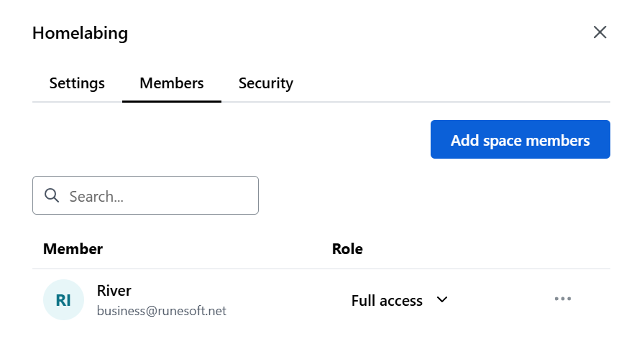Close the Homelabing dialog with the X
This screenshot has width=642, height=364.
pyautogui.click(x=600, y=32)
